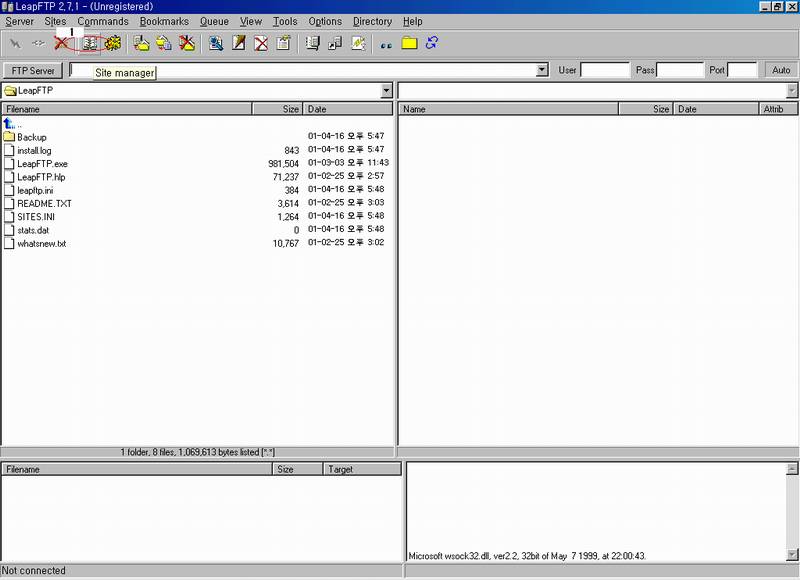The image size is (800, 580).
Task: Click the yellow icon crossed with red X
Action: [x=187, y=43]
